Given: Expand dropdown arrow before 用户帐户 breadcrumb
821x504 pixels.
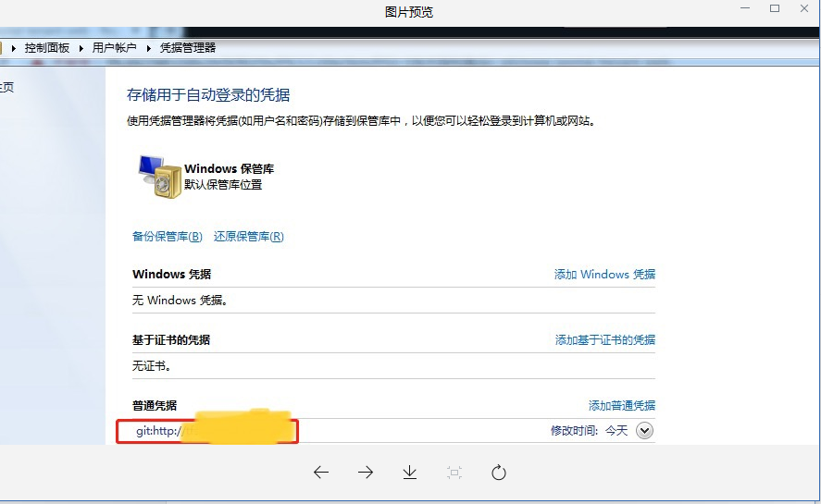Looking at the screenshot, I should [81, 49].
